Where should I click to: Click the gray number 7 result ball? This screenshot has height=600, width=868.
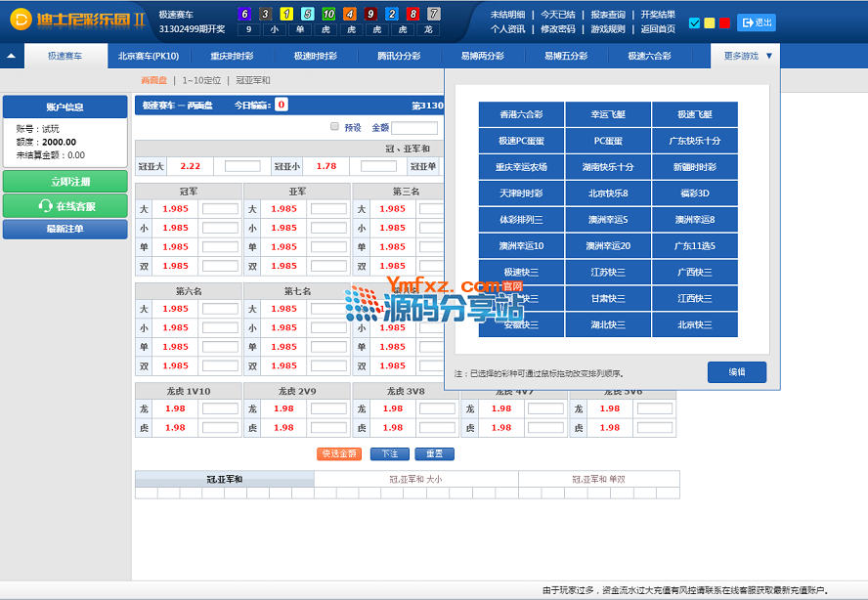[434, 15]
